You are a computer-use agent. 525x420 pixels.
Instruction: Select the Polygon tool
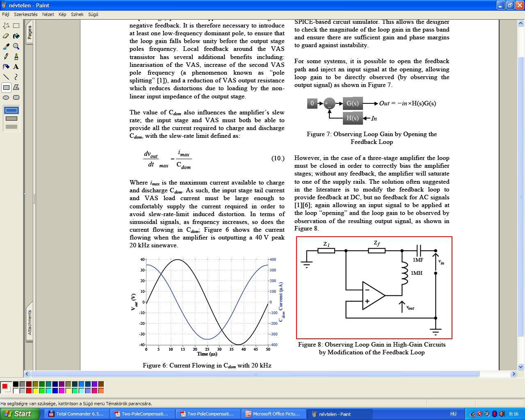tap(16, 87)
